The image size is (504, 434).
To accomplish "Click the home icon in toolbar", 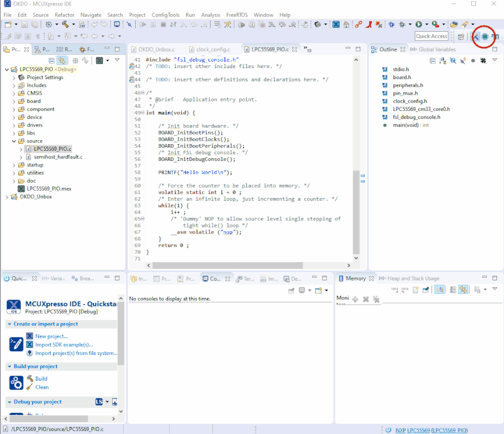I will 346,24.
